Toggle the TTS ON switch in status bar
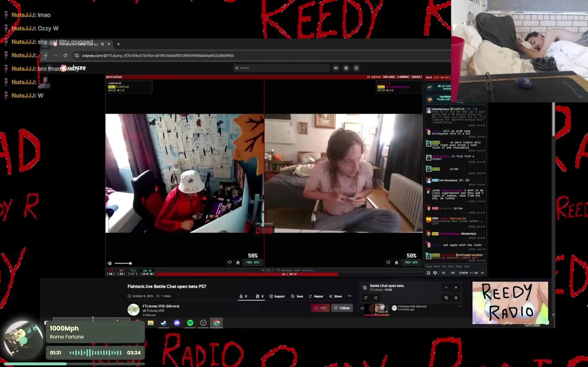Screen dimensions: 588x367 click(111, 272)
